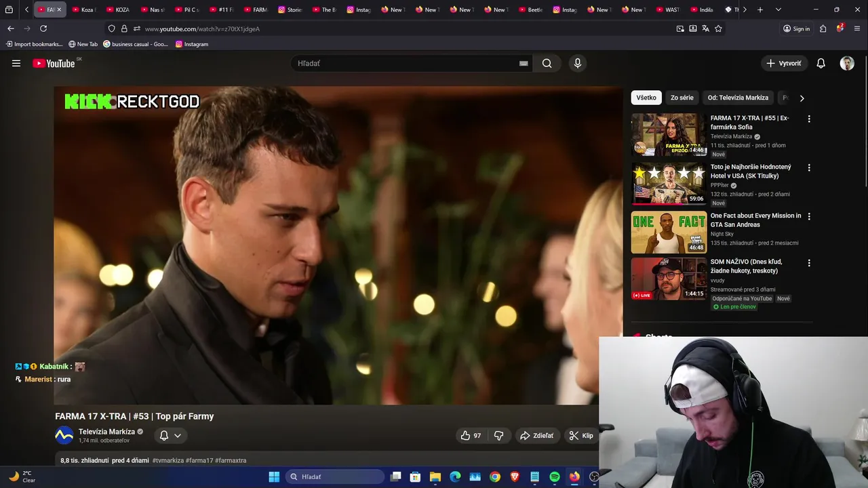Create a clip with the Klip button
The height and width of the screenshot is (488, 868).
coord(581,436)
